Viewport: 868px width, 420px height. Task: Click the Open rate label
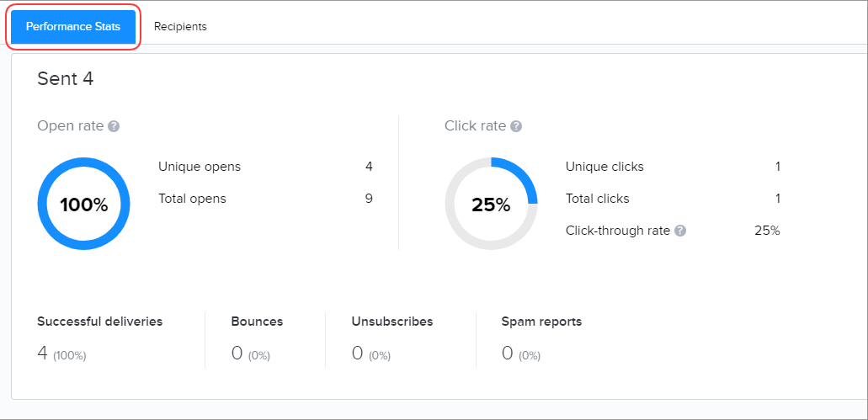tap(71, 126)
